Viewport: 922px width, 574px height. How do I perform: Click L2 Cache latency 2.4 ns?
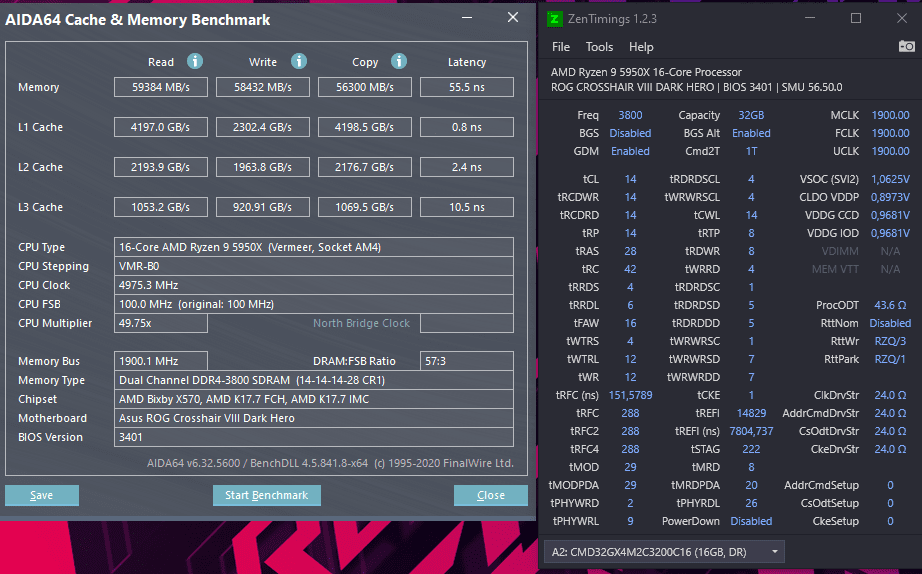click(467, 167)
